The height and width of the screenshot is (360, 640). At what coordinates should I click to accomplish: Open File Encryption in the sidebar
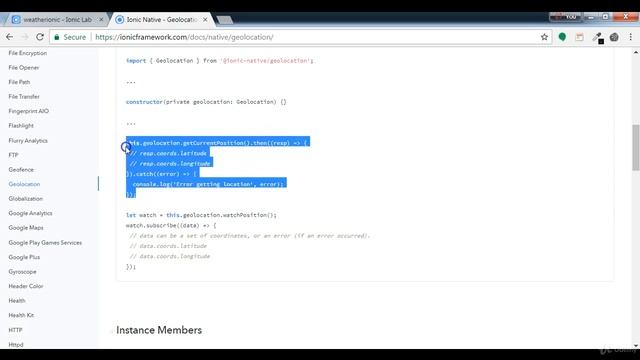27,53
